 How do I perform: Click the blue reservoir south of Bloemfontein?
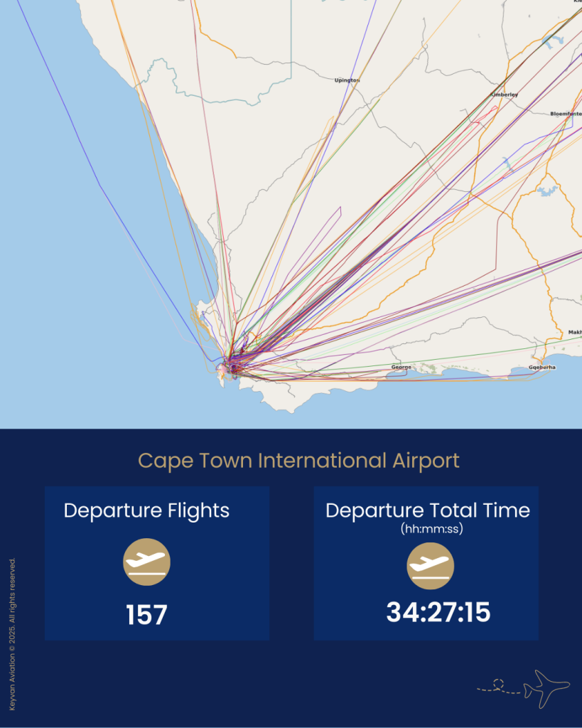(547, 191)
